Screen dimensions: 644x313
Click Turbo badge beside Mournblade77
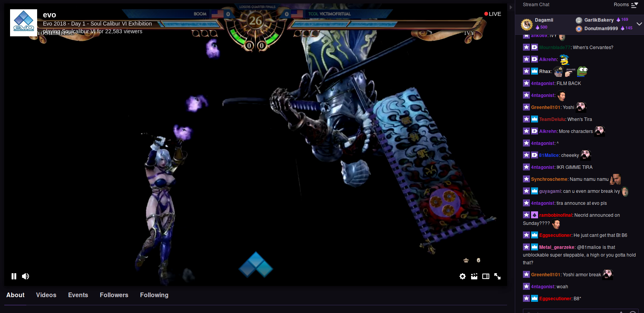pyautogui.click(x=535, y=47)
